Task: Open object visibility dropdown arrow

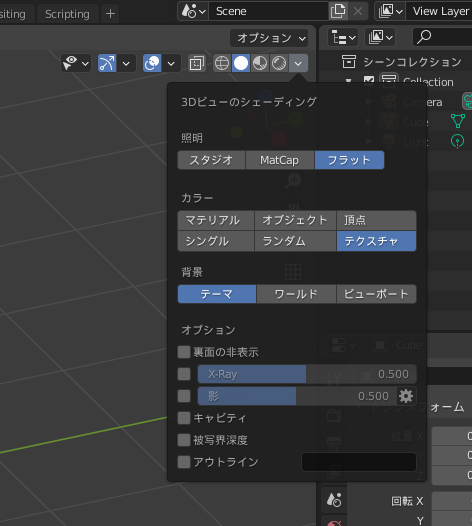Action: 85,63
